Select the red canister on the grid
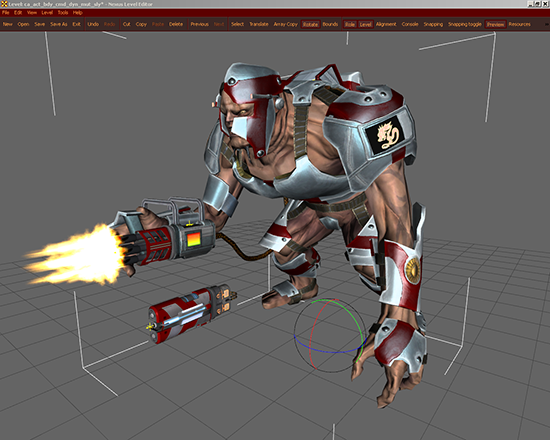 point(189,313)
